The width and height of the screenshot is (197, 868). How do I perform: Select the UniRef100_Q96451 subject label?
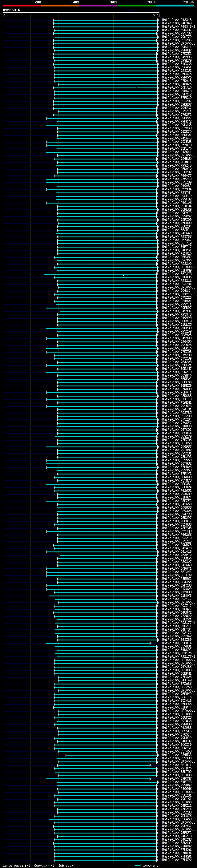coord(176,67)
